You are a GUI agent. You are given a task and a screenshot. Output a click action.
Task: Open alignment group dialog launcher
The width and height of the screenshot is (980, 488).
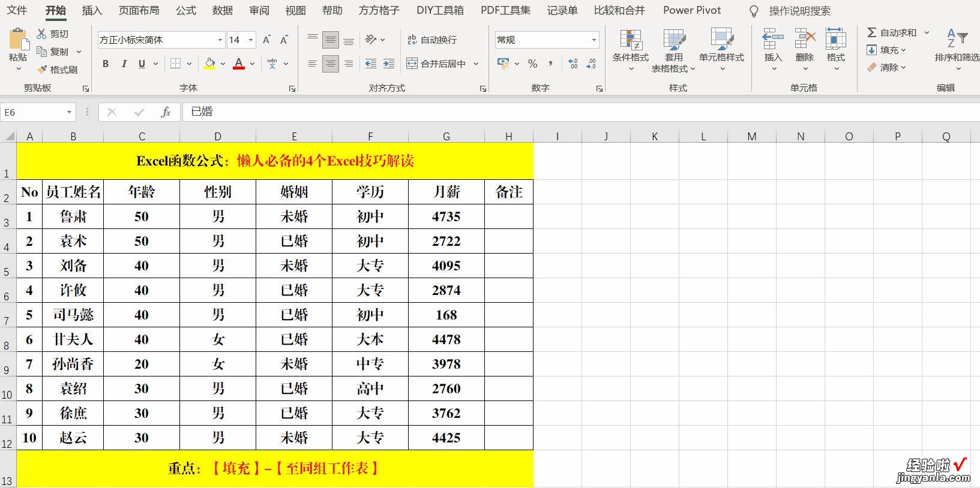point(483,89)
